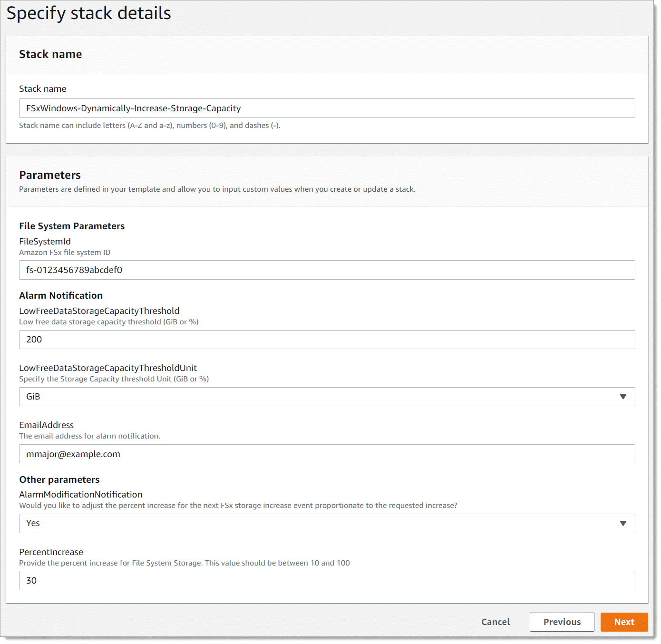Click the LowFreeDataStorageCapacityThreshold label
The height and width of the screenshot is (644, 661).
tap(99, 311)
